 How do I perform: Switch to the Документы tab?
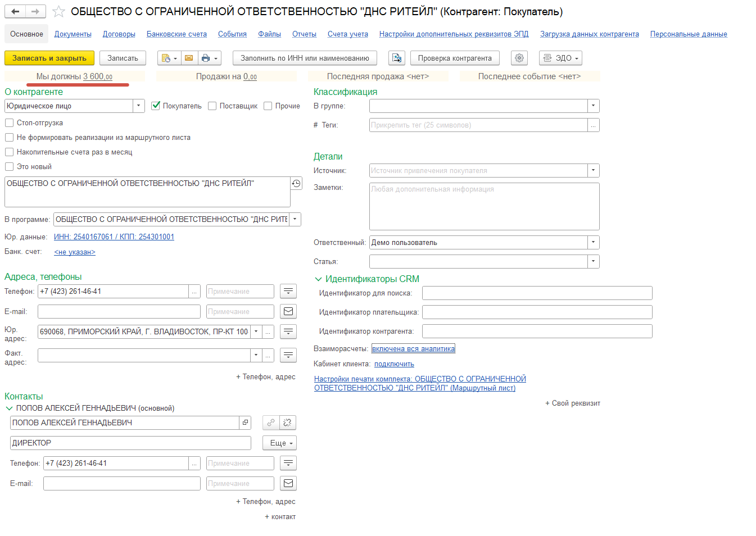pos(73,34)
